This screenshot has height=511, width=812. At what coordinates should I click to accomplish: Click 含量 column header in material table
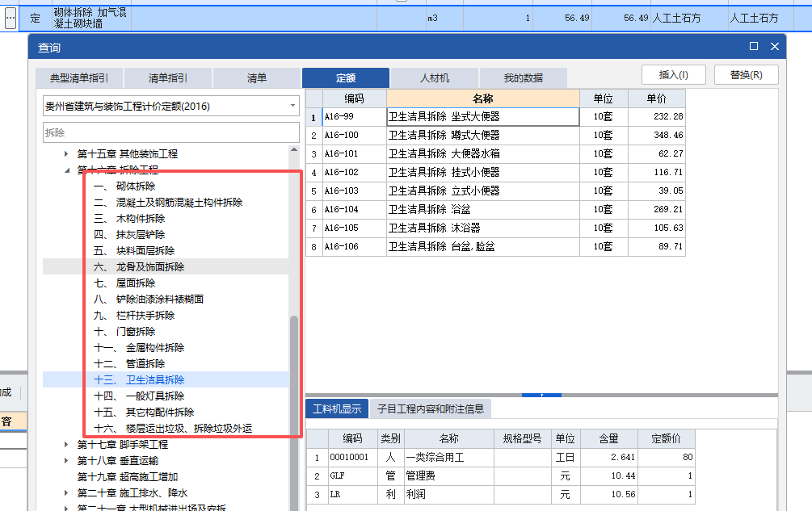tap(609, 438)
